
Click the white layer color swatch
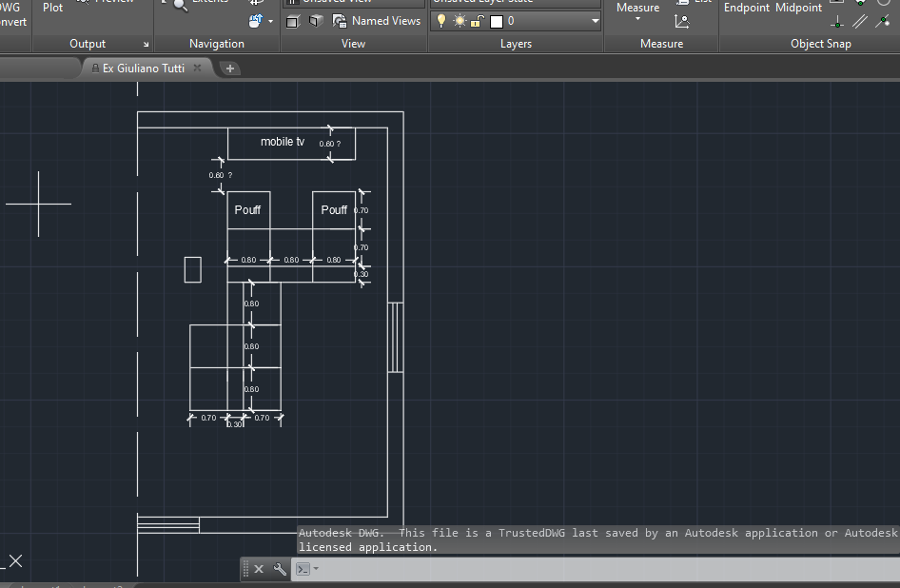[497, 22]
